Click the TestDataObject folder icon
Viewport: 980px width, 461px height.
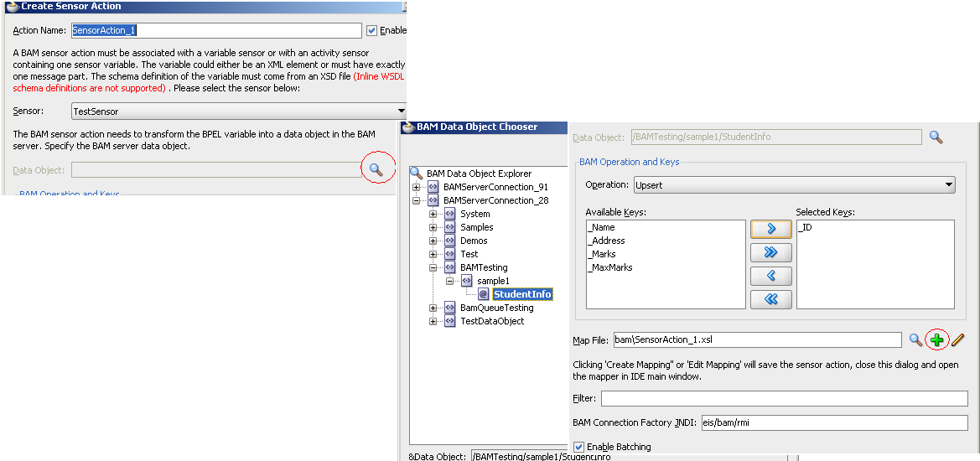point(450,321)
